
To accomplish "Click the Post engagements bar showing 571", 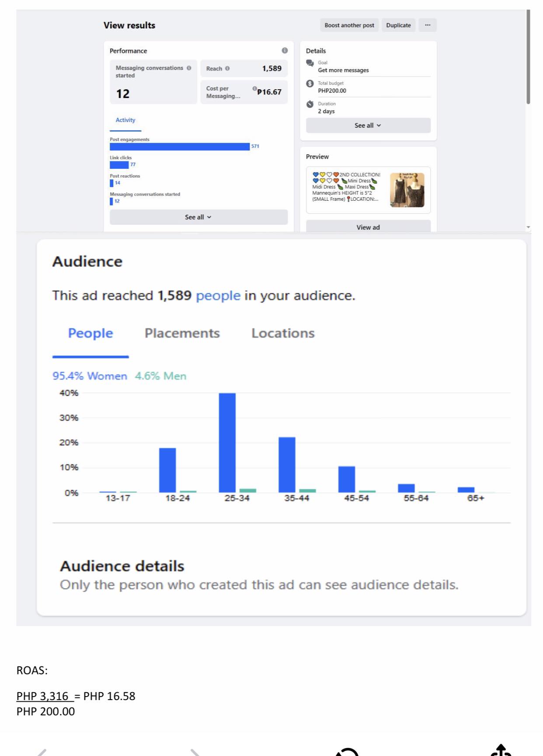I will pyautogui.click(x=179, y=146).
